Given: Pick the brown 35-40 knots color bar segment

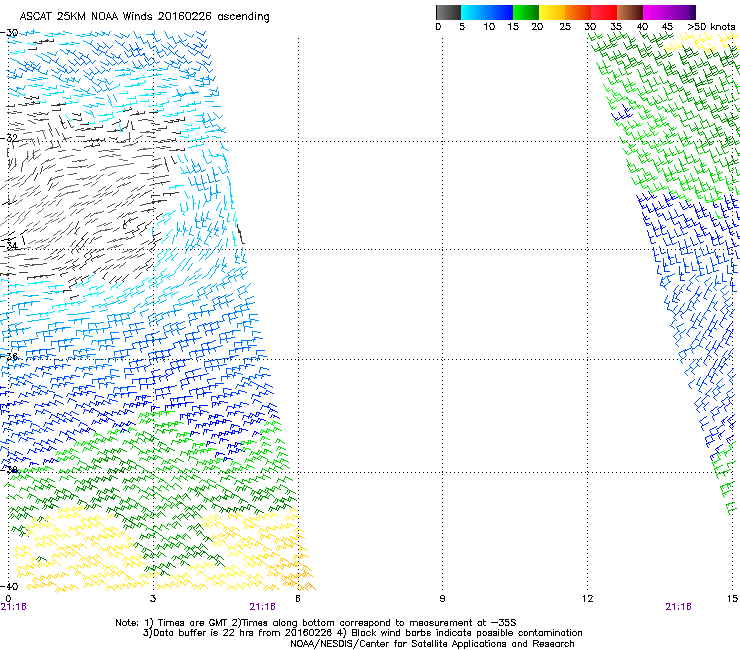Looking at the screenshot, I should [x=630, y=12].
